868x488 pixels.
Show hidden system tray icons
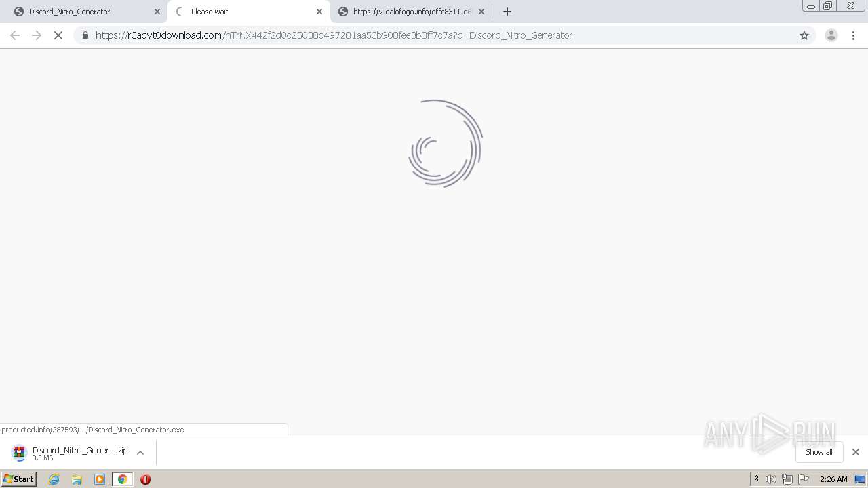pyautogui.click(x=757, y=479)
